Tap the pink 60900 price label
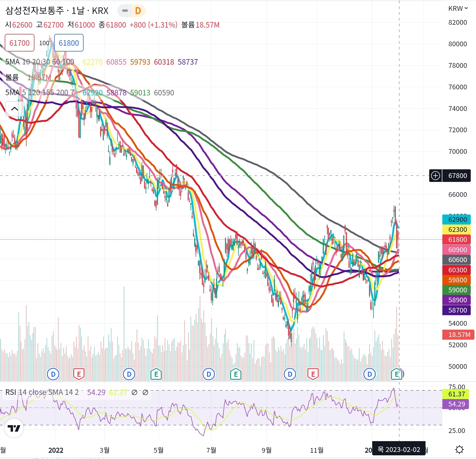This screenshot has width=476, height=459. point(457,250)
